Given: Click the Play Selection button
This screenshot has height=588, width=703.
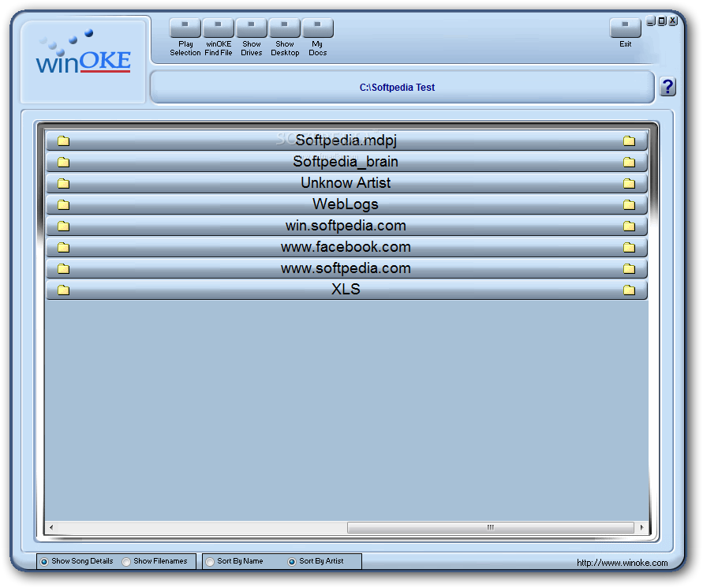Looking at the screenshot, I should pos(185,28).
